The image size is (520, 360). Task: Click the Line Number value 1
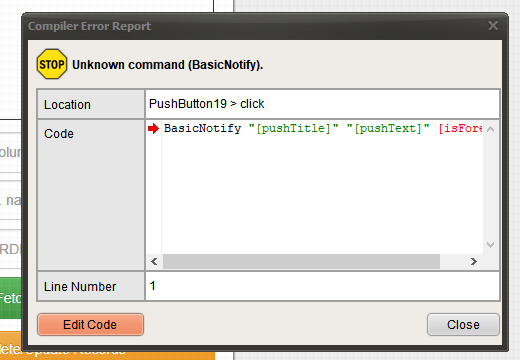[153, 286]
